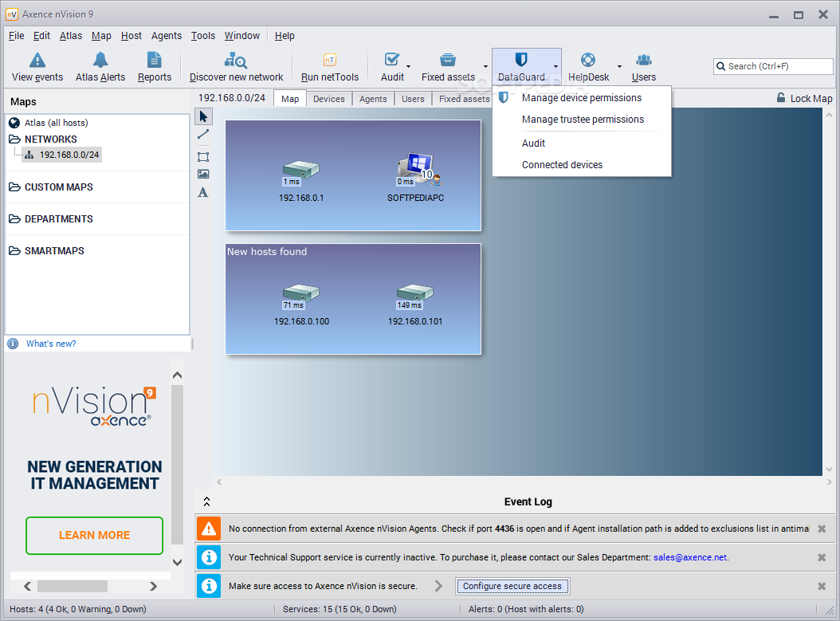
Task: Toggle Lock Map
Action: coord(805,98)
